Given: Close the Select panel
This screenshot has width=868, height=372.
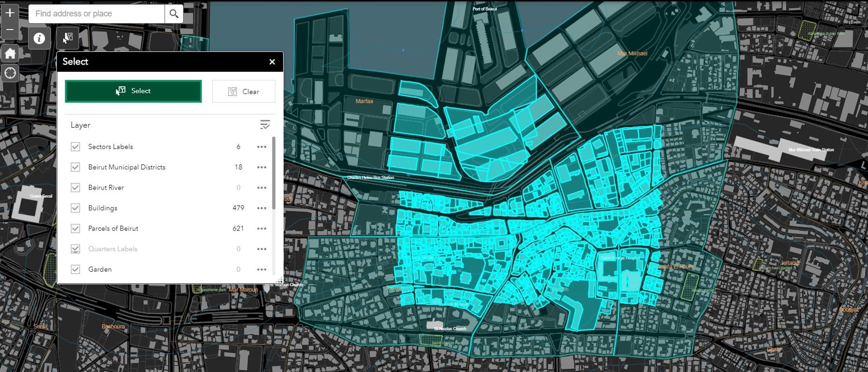Looking at the screenshot, I should (272, 62).
